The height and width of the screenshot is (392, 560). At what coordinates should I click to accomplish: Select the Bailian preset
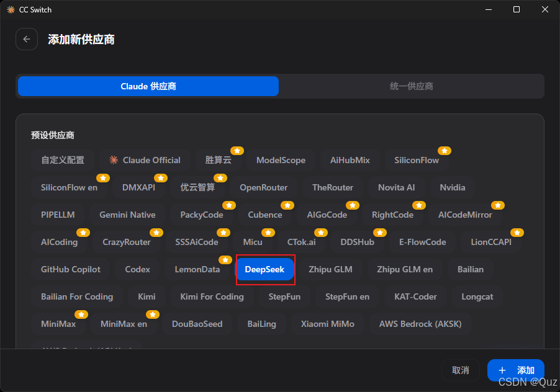coord(471,269)
